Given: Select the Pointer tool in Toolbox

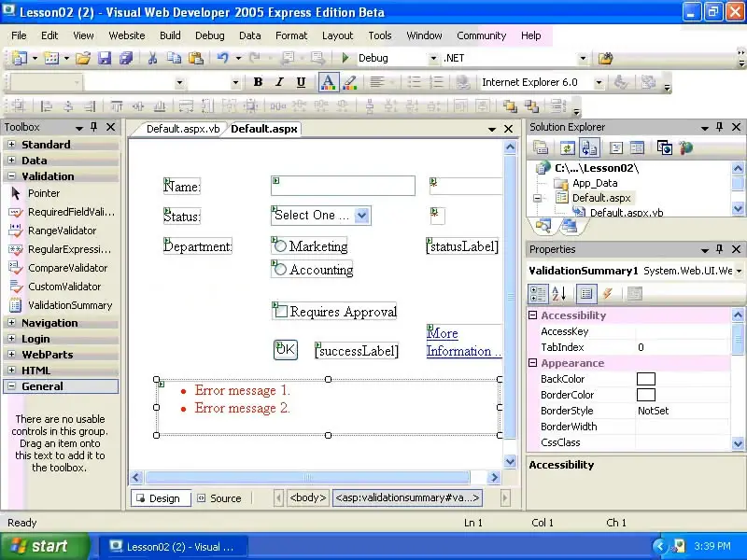Looking at the screenshot, I should click(35, 193).
